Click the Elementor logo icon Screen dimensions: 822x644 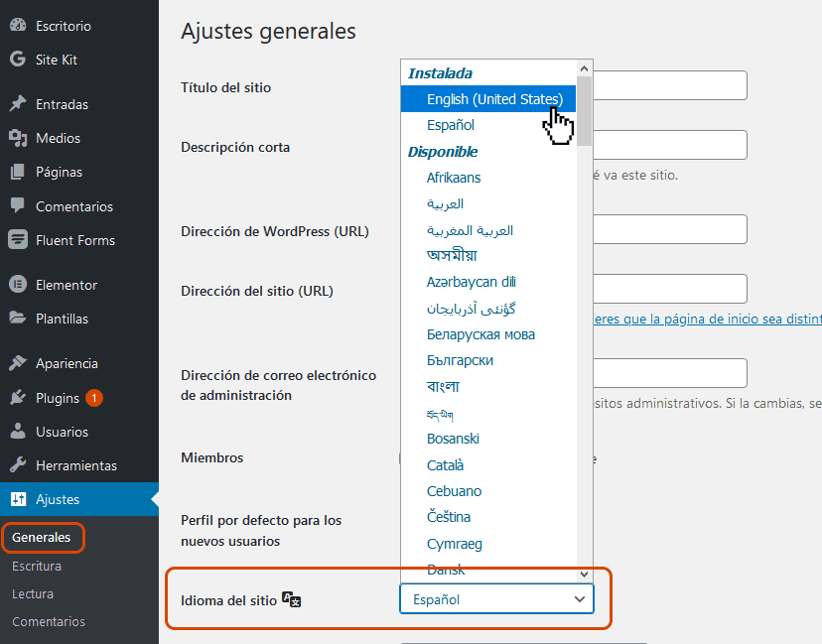pos(17,285)
